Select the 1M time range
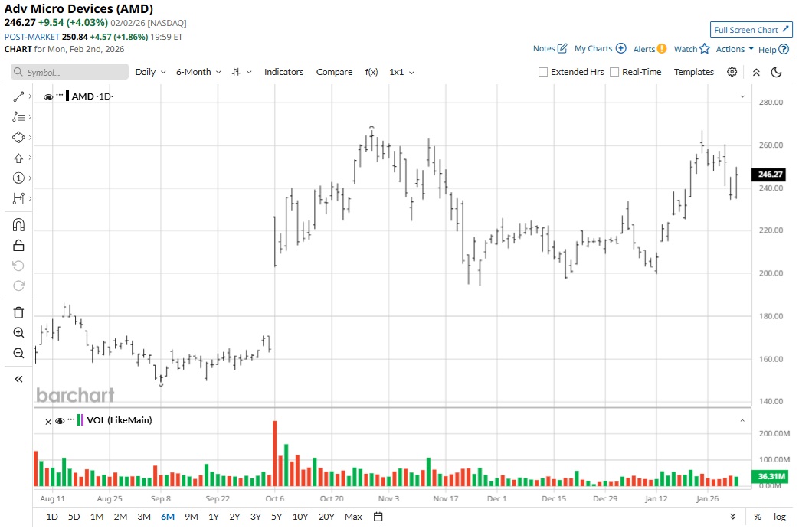Screen dimensions: 812x532 97,517
